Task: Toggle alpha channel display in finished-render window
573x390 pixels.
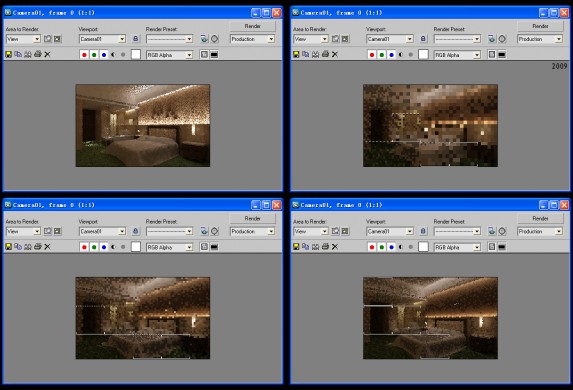Action: [x=113, y=54]
